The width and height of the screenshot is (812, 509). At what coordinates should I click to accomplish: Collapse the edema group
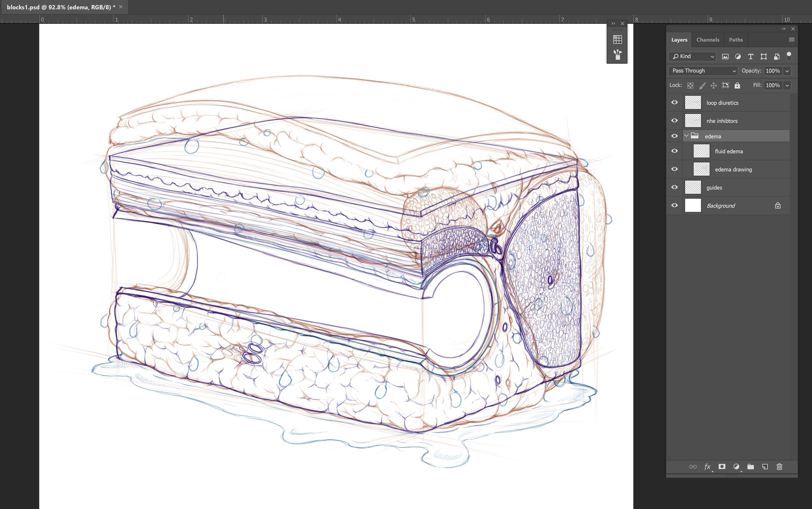[686, 136]
